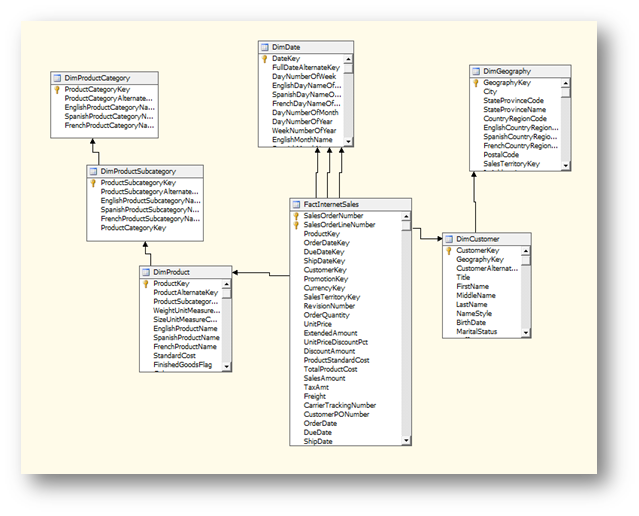Select the FactInternetSales table title
The height and width of the screenshot is (516, 639).
pos(331,204)
